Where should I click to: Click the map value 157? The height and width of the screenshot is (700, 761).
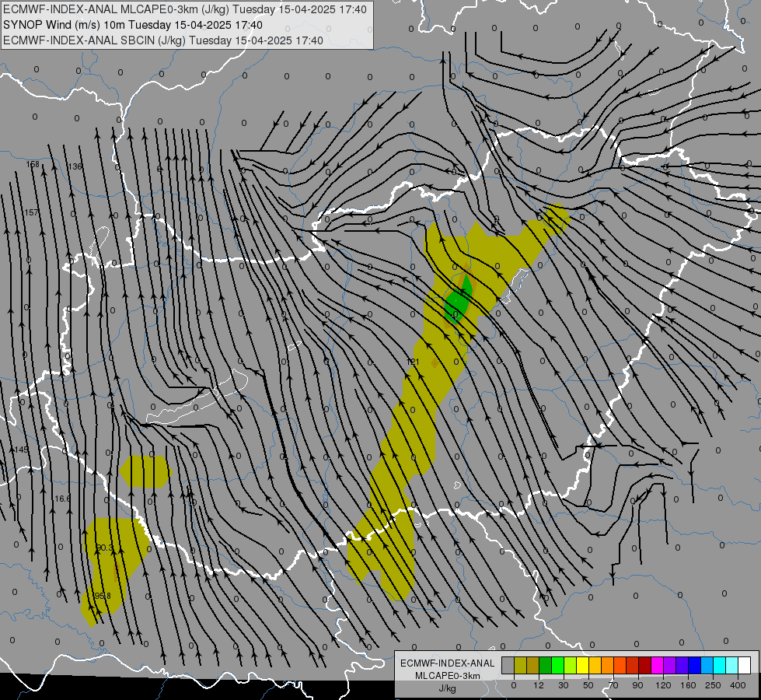point(31,212)
